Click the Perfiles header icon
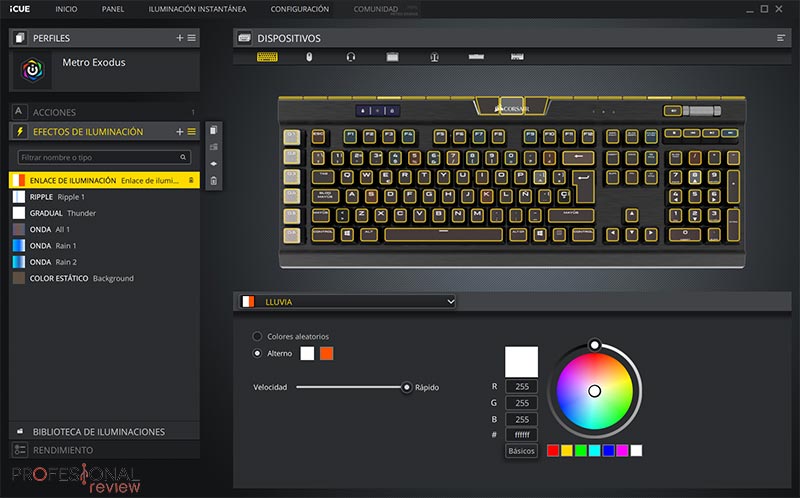The height and width of the screenshot is (498, 800). [x=20, y=38]
